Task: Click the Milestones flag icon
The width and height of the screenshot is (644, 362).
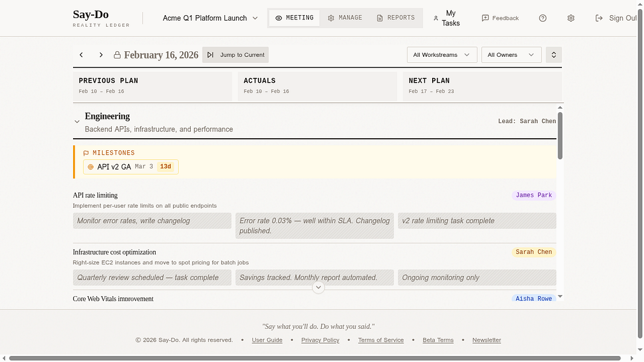Action: [86, 153]
